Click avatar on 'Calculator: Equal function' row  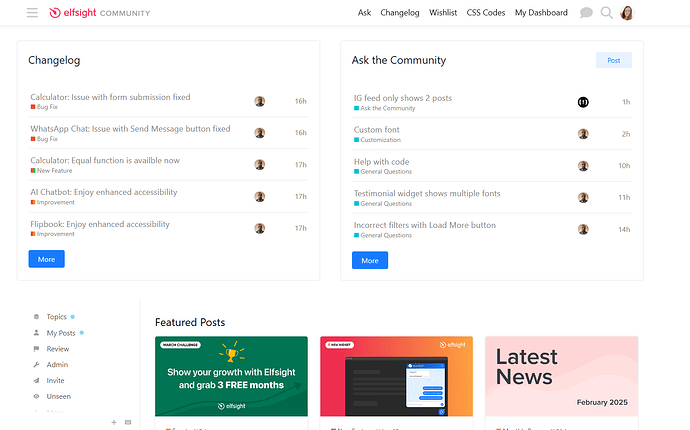pos(260,165)
